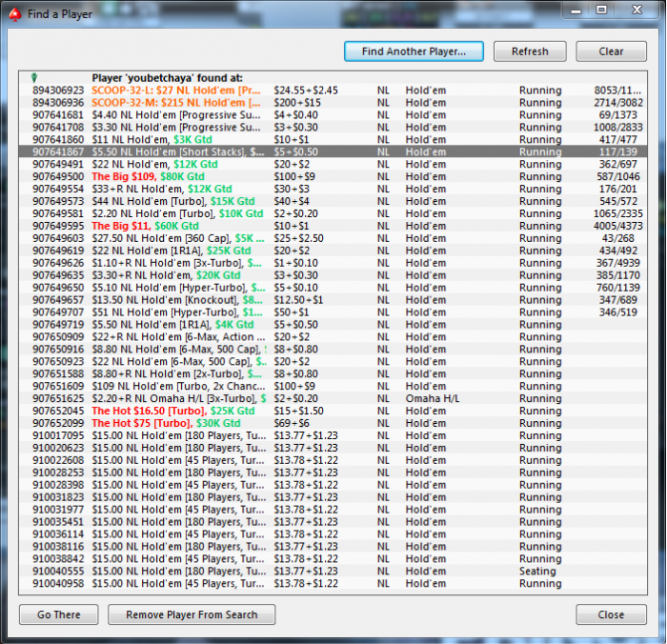Close the window with the title bar X

coord(637,10)
